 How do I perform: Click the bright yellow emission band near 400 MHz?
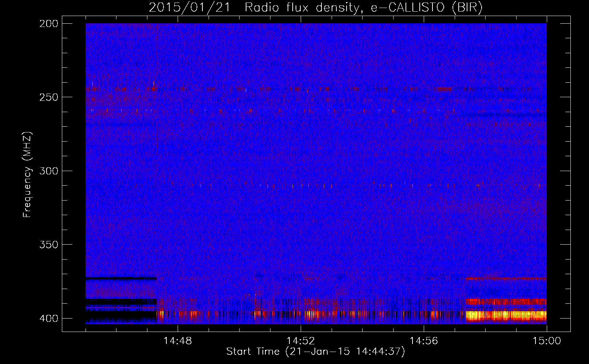pos(506,315)
